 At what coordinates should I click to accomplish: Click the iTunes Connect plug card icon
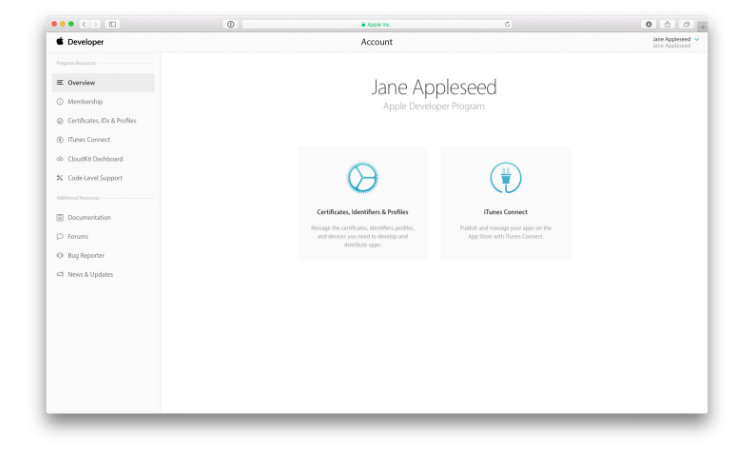pyautogui.click(x=505, y=178)
